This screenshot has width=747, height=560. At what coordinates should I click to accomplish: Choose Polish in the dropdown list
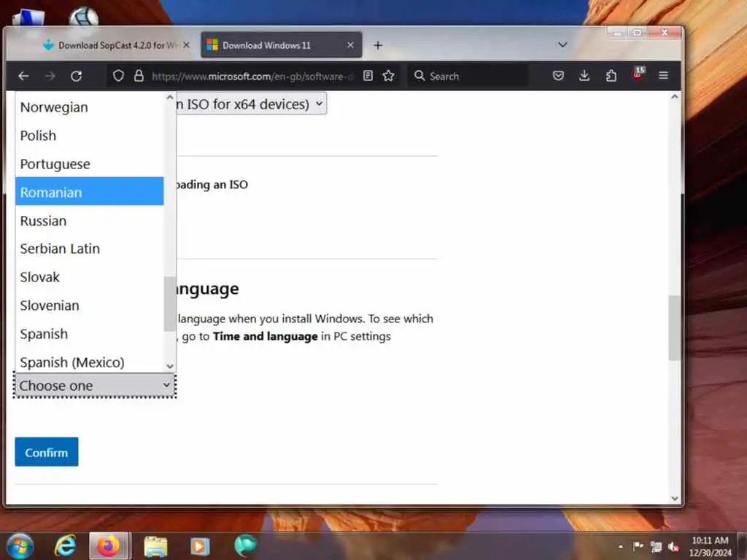(x=90, y=135)
